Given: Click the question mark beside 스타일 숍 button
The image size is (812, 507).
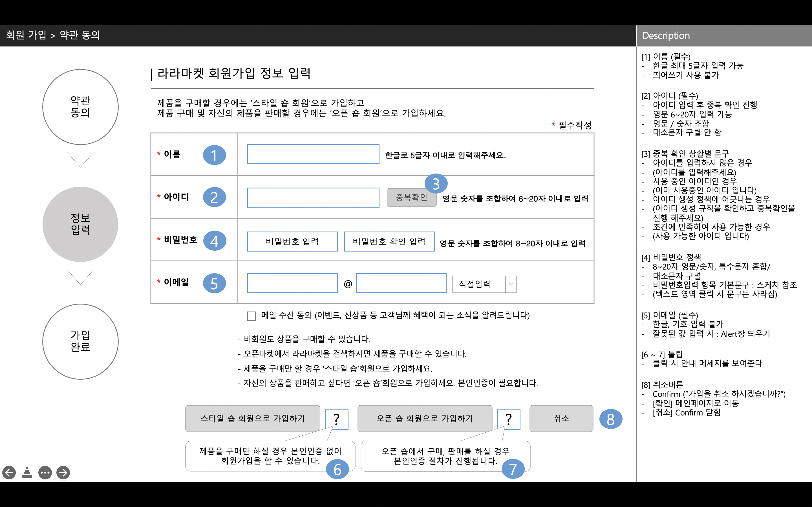Looking at the screenshot, I should coord(337,419).
